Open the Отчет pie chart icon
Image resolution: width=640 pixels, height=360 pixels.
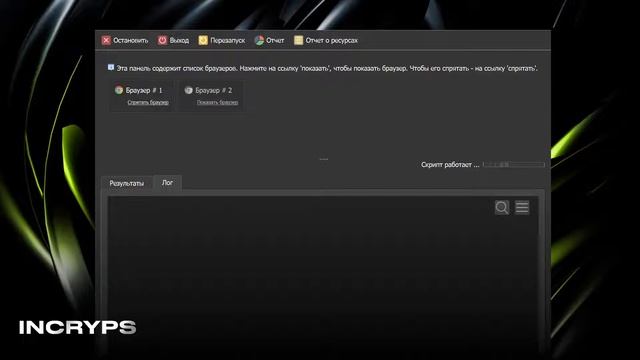[259, 40]
